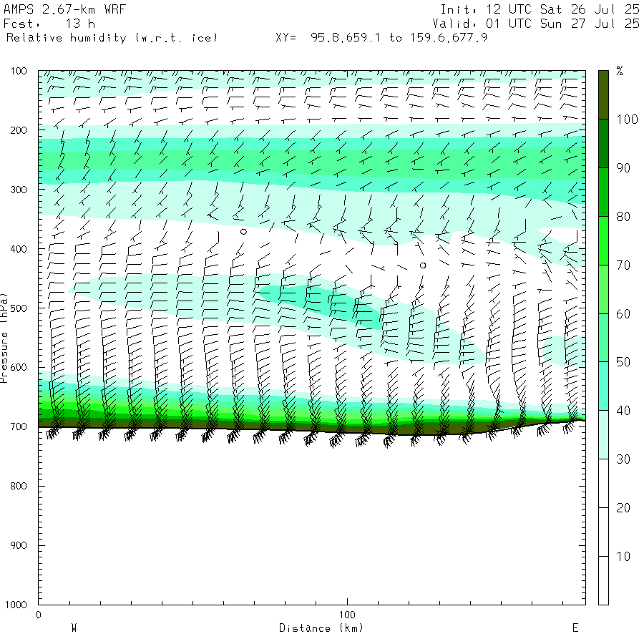
Task: Click the colorbar '10' value label
Action: pyautogui.click(x=623, y=557)
